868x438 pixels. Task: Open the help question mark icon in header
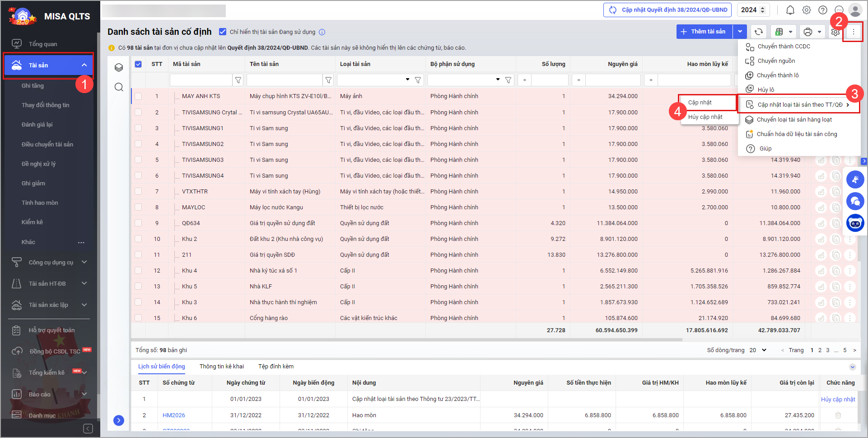coord(823,10)
